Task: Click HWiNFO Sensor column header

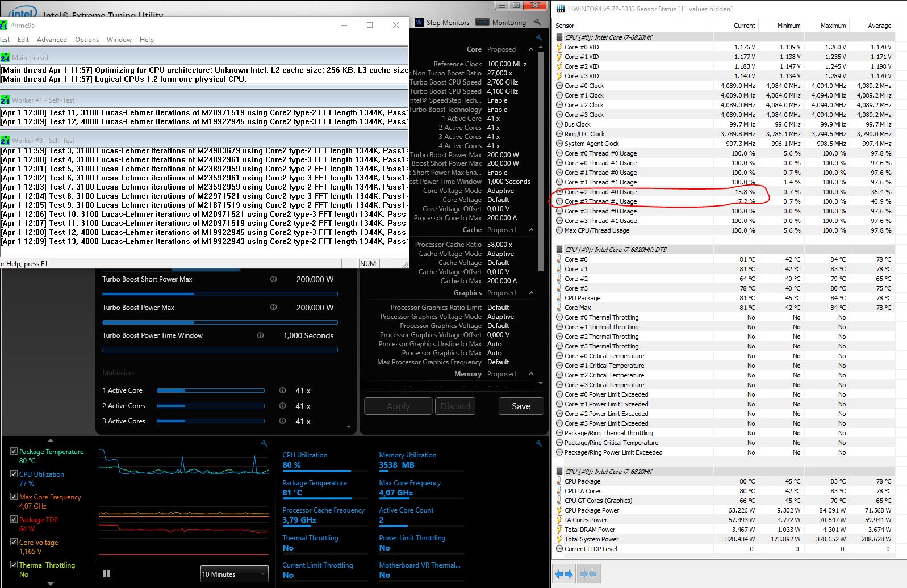Action: (633, 26)
